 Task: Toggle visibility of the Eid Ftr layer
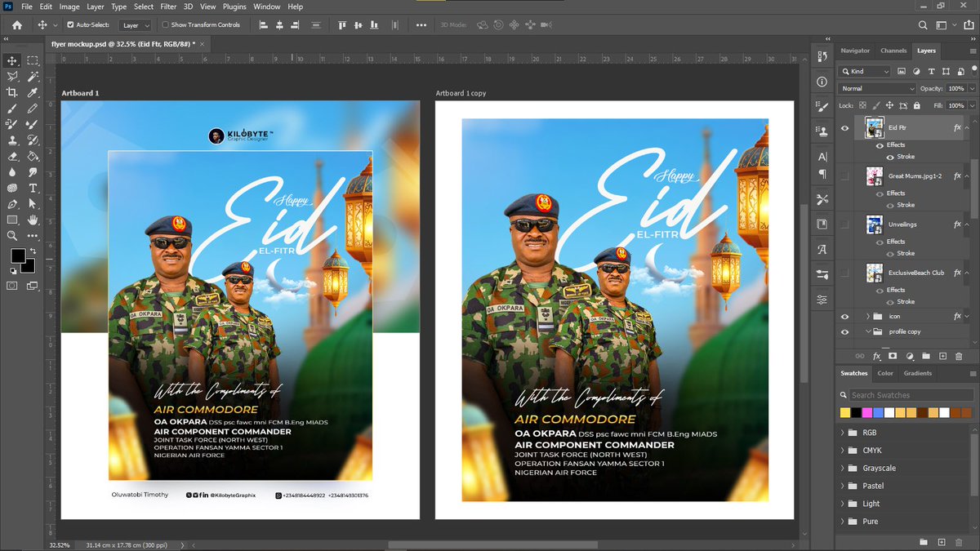[845, 128]
